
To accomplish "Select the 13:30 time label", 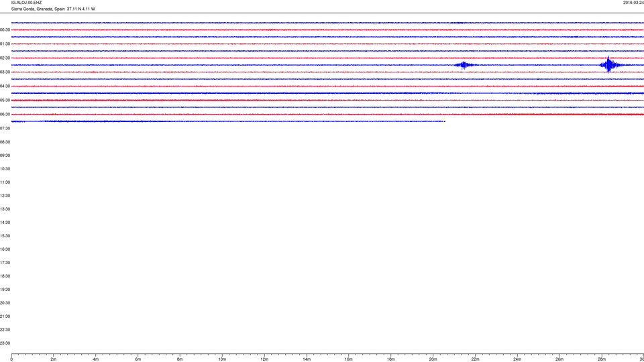I will coord(5,209).
